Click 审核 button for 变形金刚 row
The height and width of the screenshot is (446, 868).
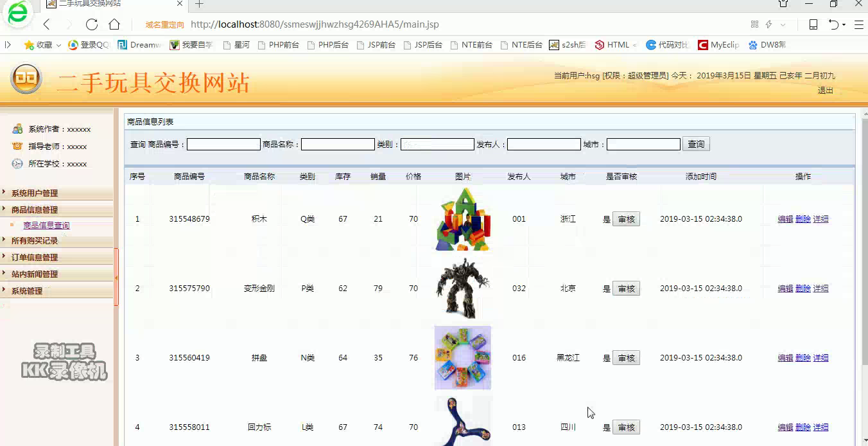pos(626,289)
